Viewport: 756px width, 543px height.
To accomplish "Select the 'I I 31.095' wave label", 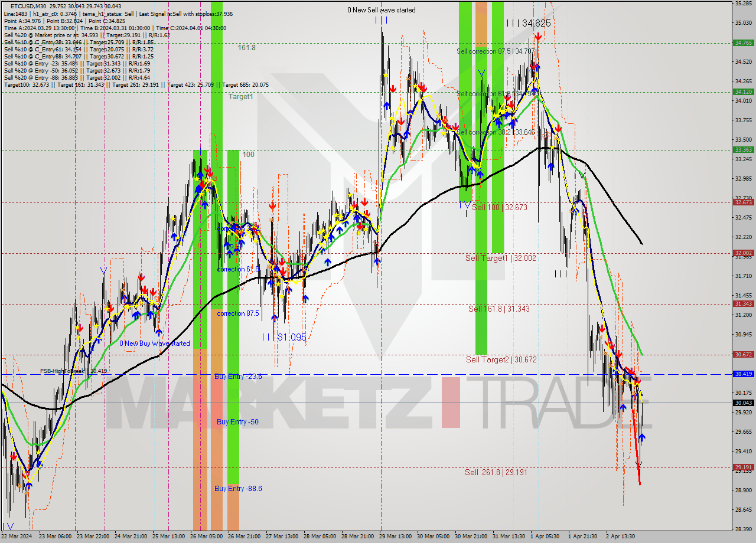I will click(285, 337).
